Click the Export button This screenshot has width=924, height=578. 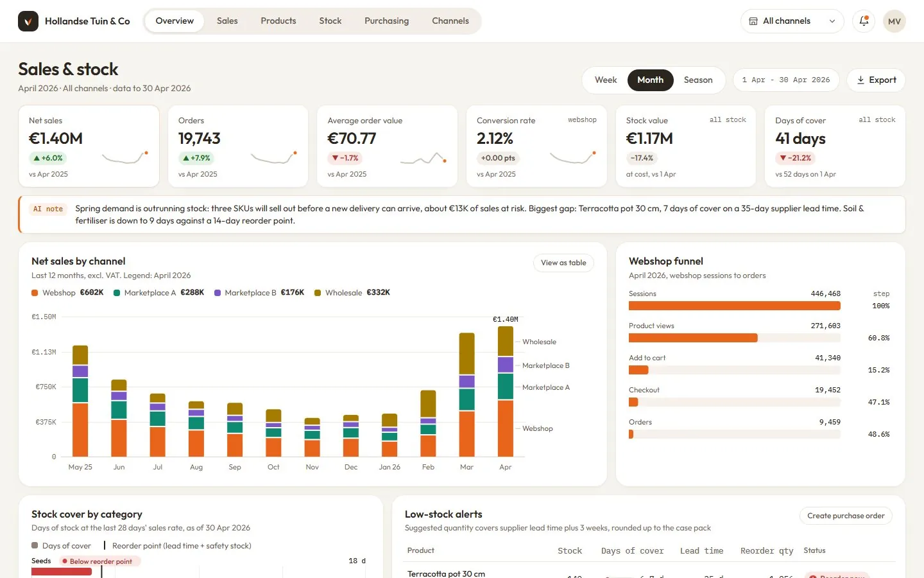876,80
